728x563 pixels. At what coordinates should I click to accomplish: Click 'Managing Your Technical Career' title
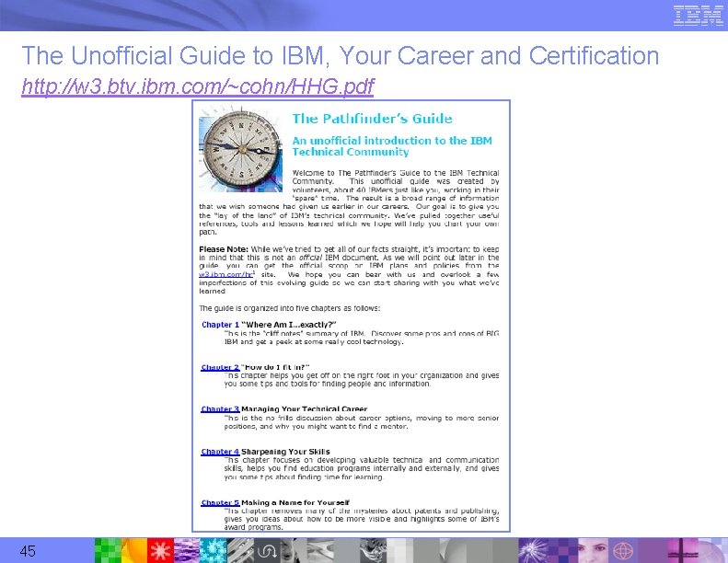pos(304,408)
